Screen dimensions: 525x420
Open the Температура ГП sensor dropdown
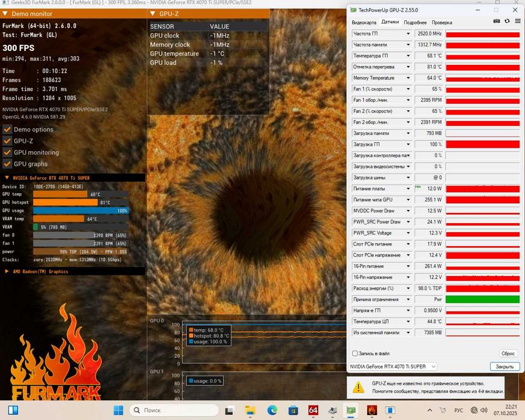408,56
